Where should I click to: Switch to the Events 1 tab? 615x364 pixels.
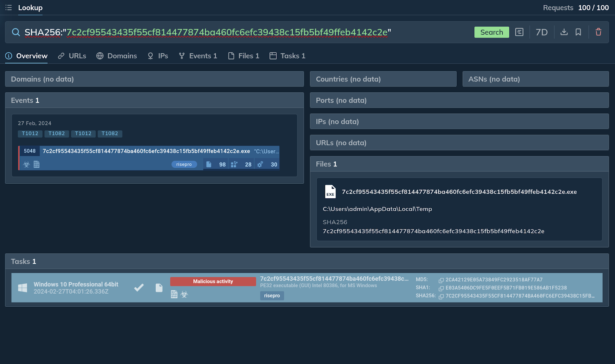tap(198, 56)
